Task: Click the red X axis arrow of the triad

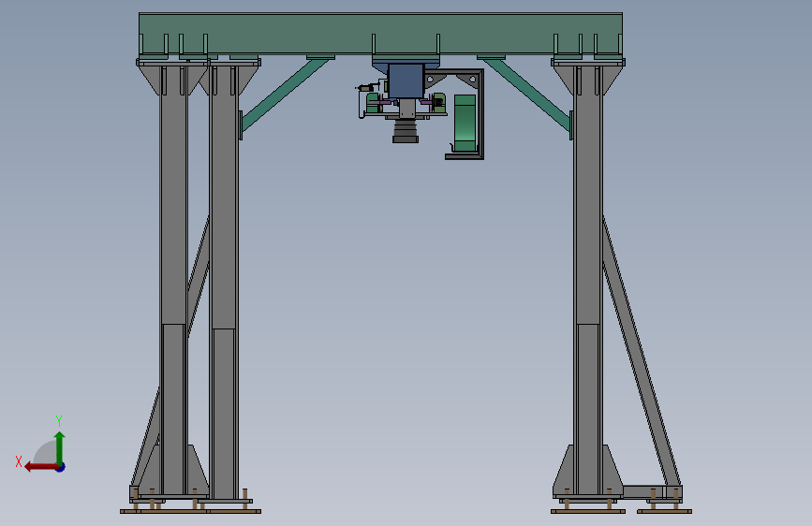Action: (40, 467)
